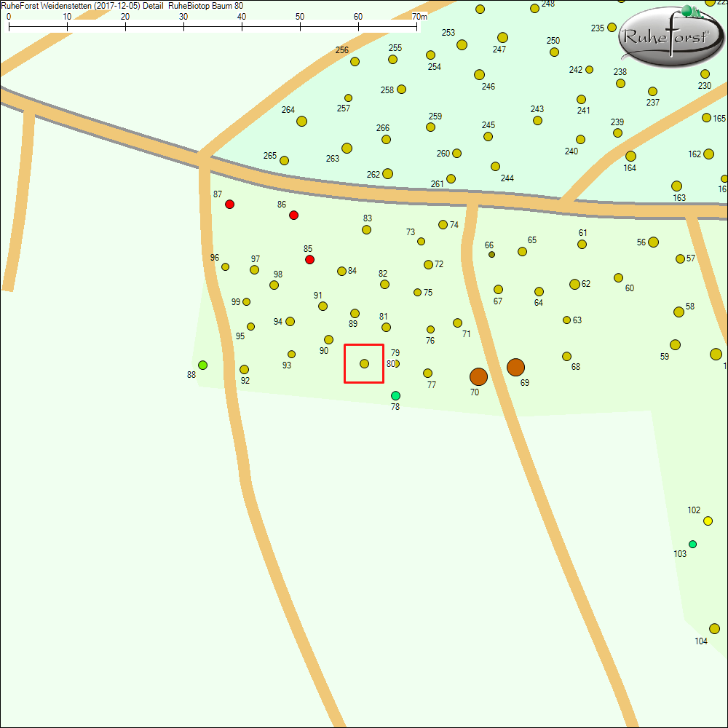The width and height of the screenshot is (728, 728).
Task: Select tree marker 164
Action: tap(630, 156)
